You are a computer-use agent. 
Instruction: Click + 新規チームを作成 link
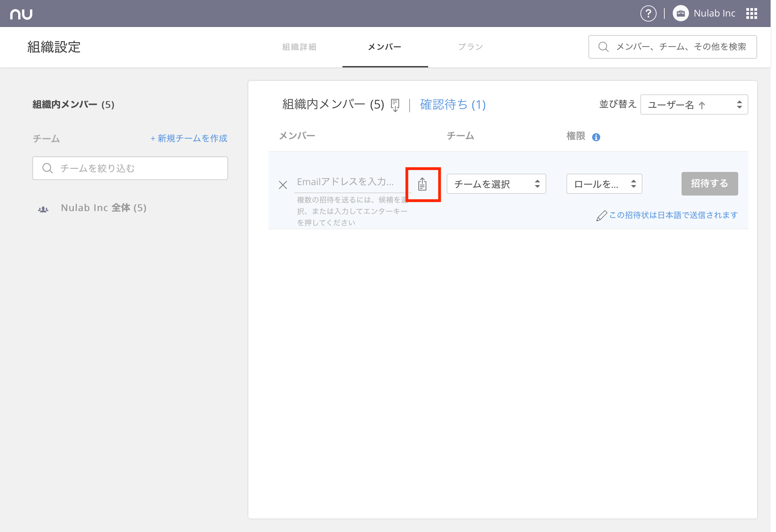[x=189, y=138]
